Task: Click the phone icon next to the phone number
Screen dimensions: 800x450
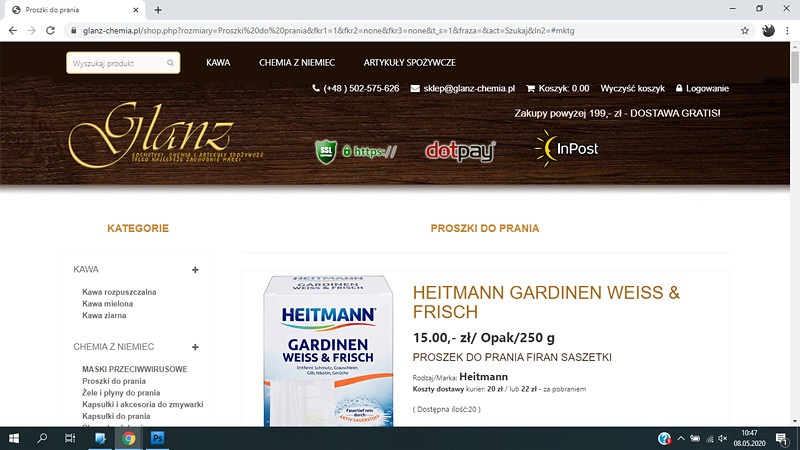Action: click(316, 88)
